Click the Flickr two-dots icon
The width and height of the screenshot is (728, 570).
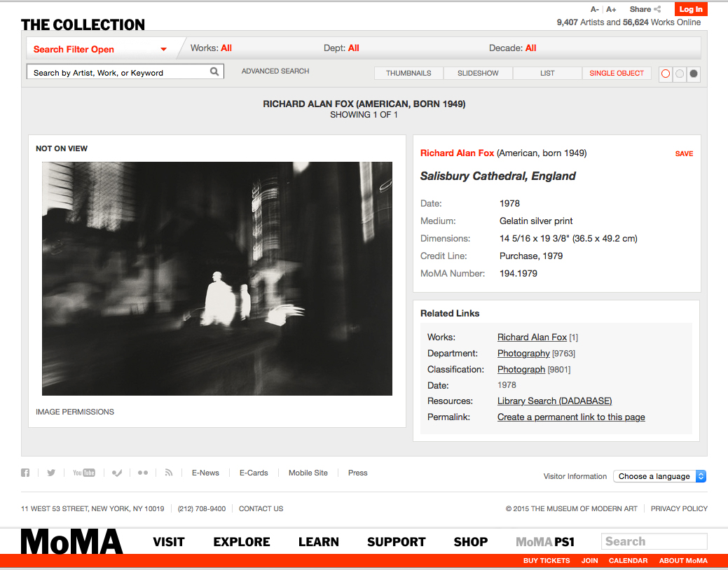click(x=143, y=473)
